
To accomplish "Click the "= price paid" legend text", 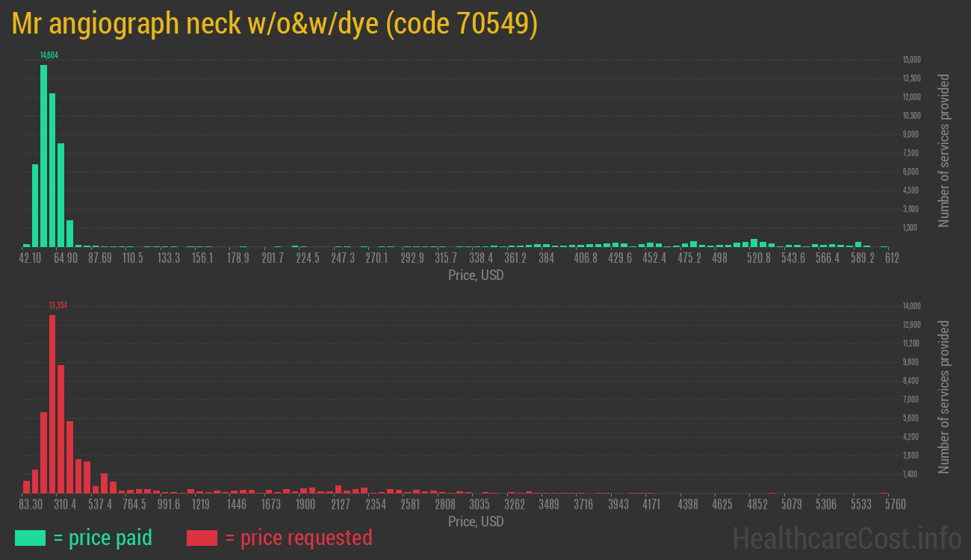I will click(103, 538).
